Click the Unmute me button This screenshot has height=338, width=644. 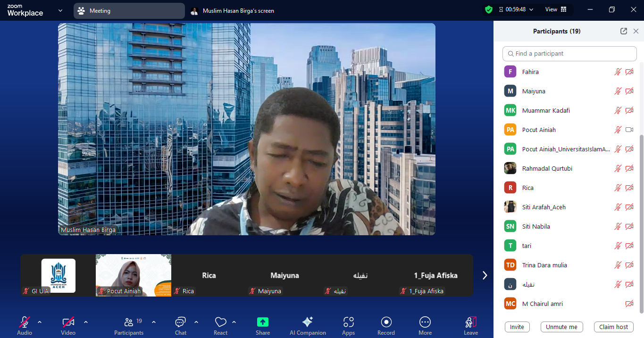click(x=561, y=327)
